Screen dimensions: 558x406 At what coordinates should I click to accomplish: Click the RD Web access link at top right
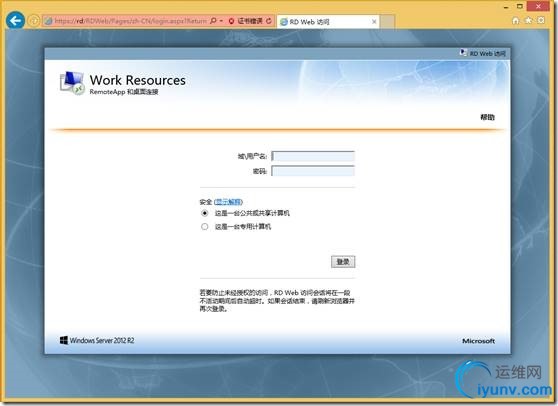coord(483,53)
